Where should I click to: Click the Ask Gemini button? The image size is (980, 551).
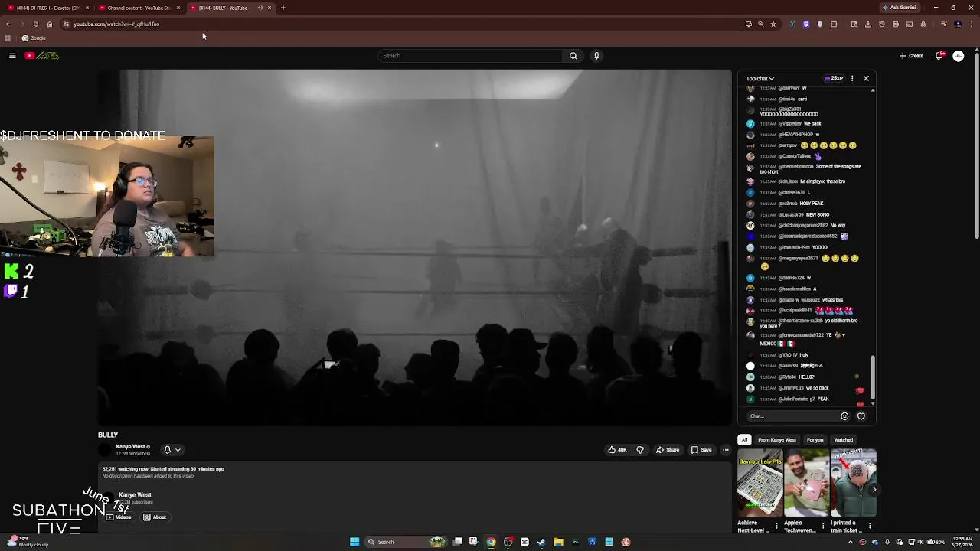point(899,8)
